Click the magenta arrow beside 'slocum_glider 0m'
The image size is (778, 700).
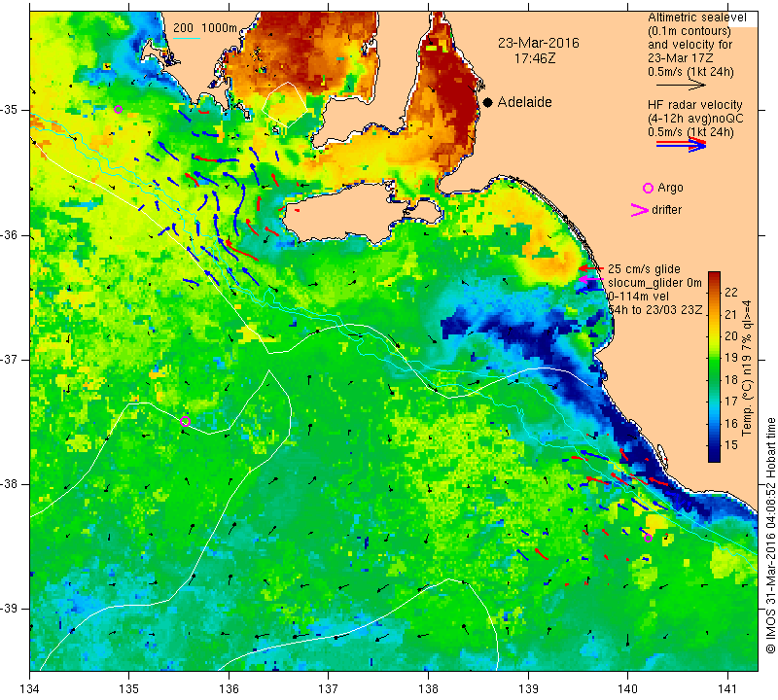[x=590, y=279]
